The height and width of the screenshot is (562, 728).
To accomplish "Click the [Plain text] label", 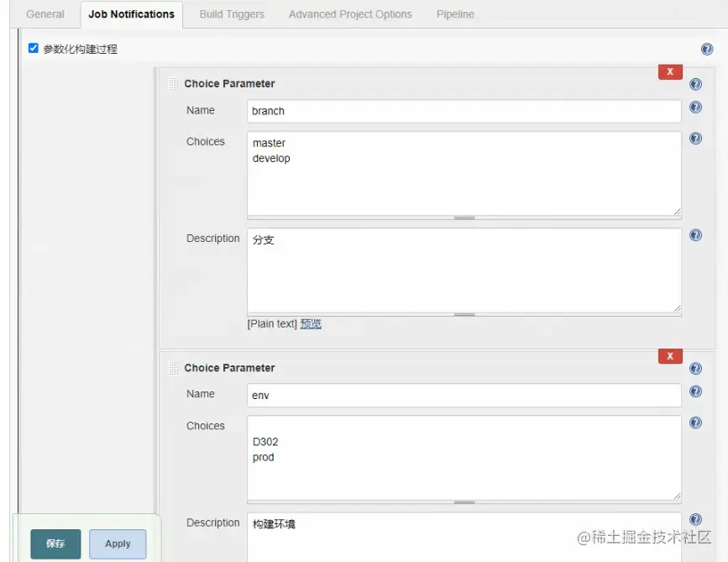I will tap(272, 323).
